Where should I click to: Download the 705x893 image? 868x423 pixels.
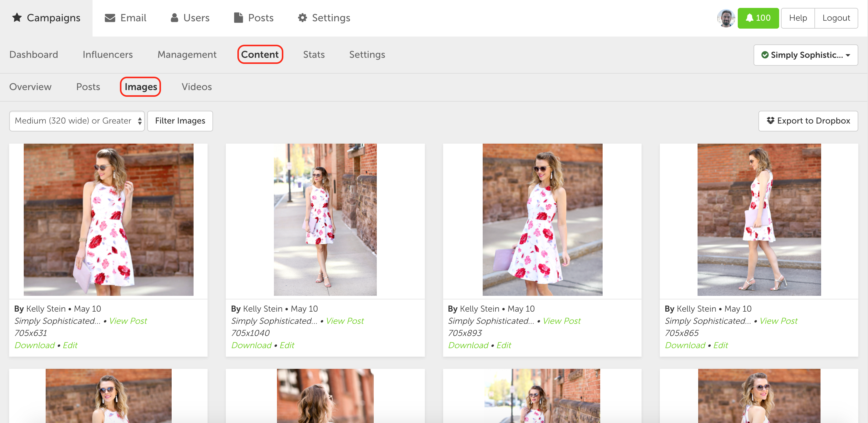click(468, 345)
